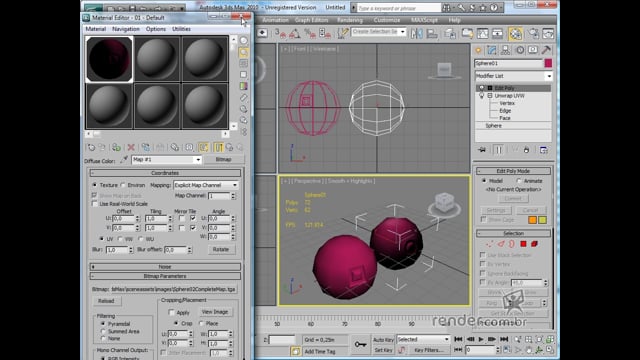Open Create Selection Set dropdown
The height and width of the screenshot is (360, 640).
[403, 31]
